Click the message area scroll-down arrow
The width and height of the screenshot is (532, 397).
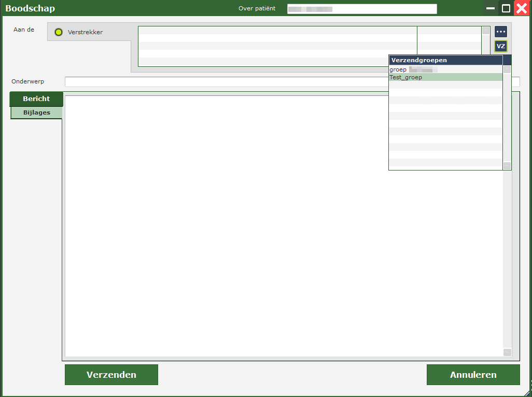coord(507,352)
